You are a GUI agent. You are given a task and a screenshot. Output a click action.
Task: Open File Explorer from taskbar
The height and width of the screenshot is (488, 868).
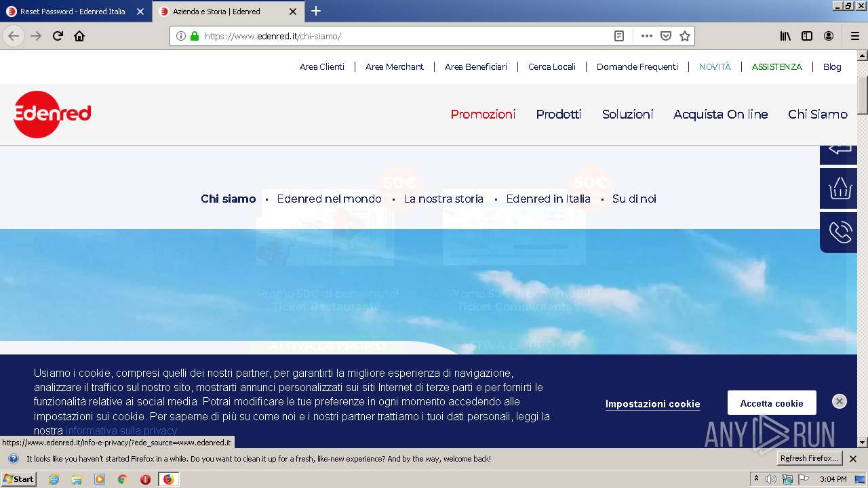pos(77,479)
